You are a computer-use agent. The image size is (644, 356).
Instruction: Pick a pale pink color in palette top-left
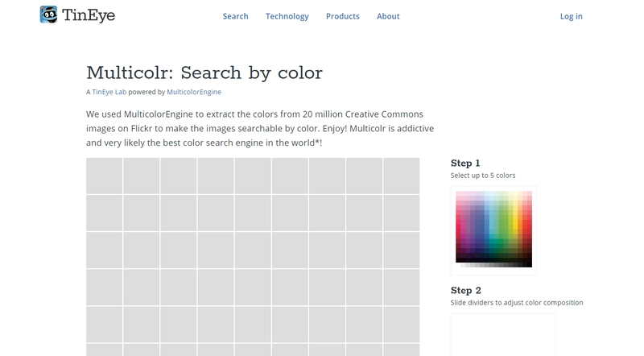click(458, 194)
